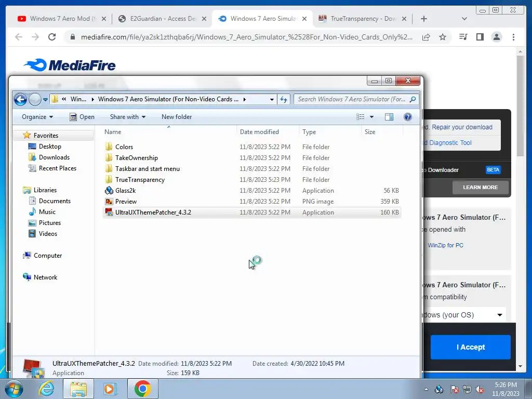Image resolution: width=532 pixels, height=399 pixels.
Task: Select UltraUXThemePatcher_4.3.2 application
Action: (252, 212)
